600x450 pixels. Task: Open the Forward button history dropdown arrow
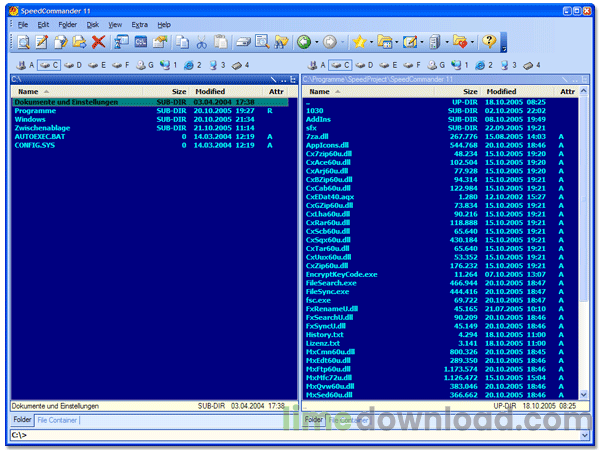tap(342, 42)
